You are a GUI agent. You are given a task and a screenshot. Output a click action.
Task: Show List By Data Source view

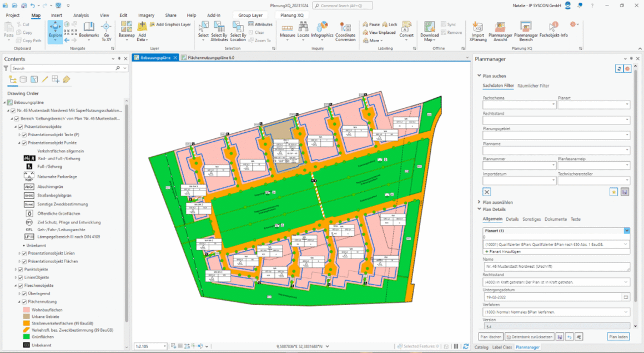coord(23,79)
